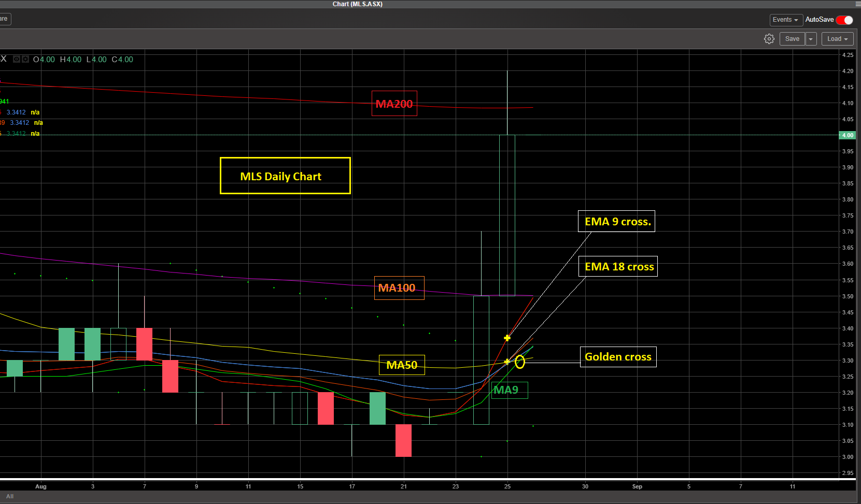Select the MA9 label annotation
The width and height of the screenshot is (861, 504).
[510, 390]
